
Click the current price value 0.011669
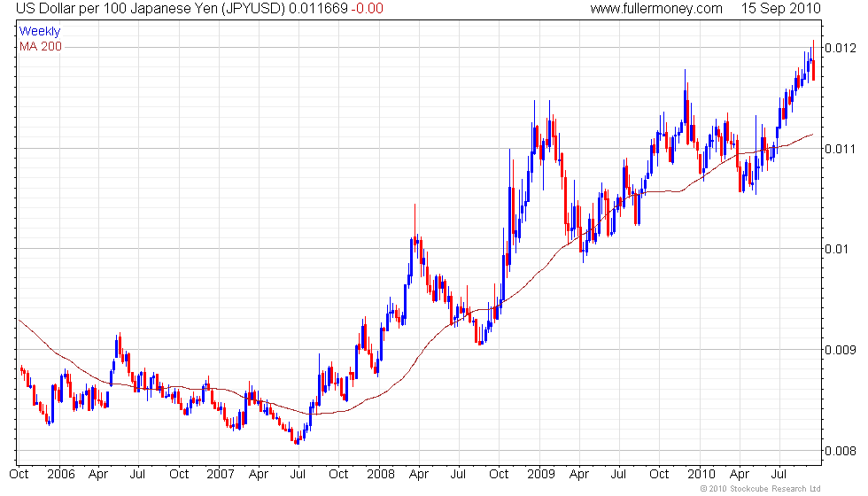point(318,9)
